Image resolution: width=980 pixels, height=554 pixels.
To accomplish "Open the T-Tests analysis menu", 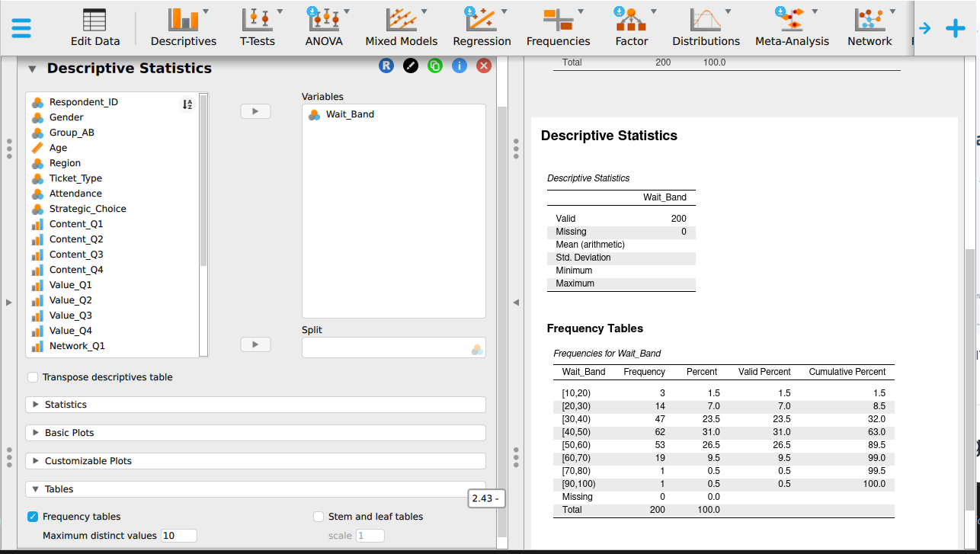I will click(258, 27).
